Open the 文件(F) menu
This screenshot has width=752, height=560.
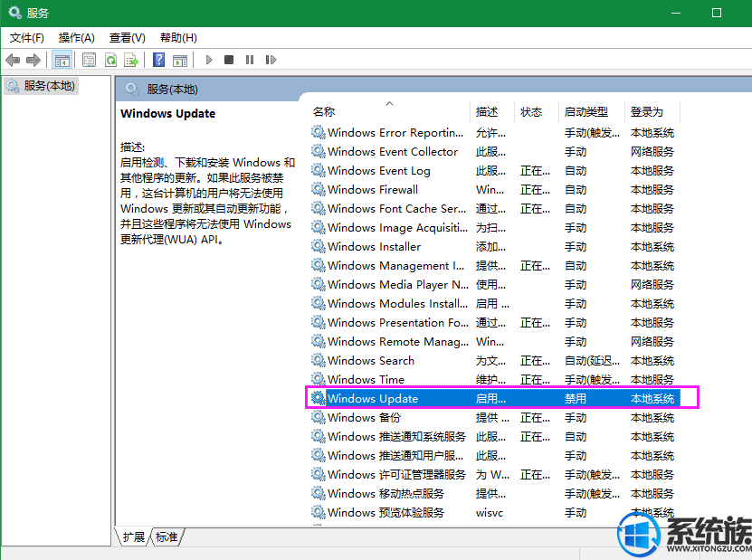tap(27, 38)
